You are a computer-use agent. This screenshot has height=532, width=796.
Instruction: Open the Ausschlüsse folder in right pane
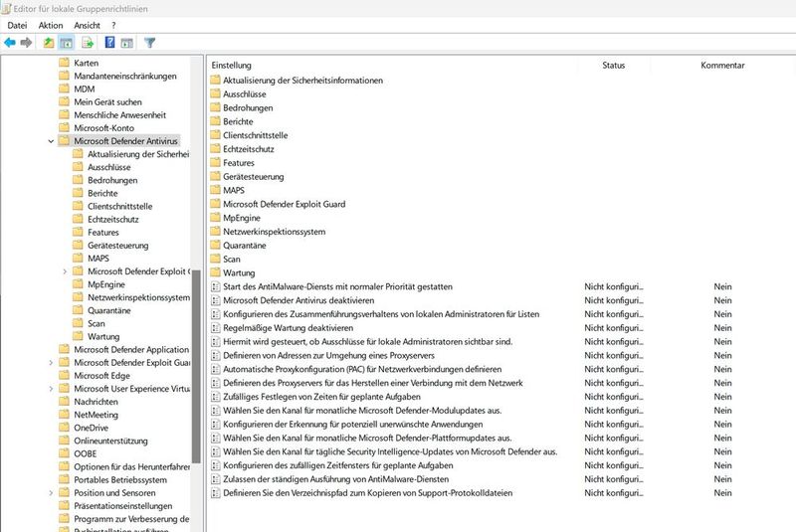pyautogui.click(x=244, y=94)
